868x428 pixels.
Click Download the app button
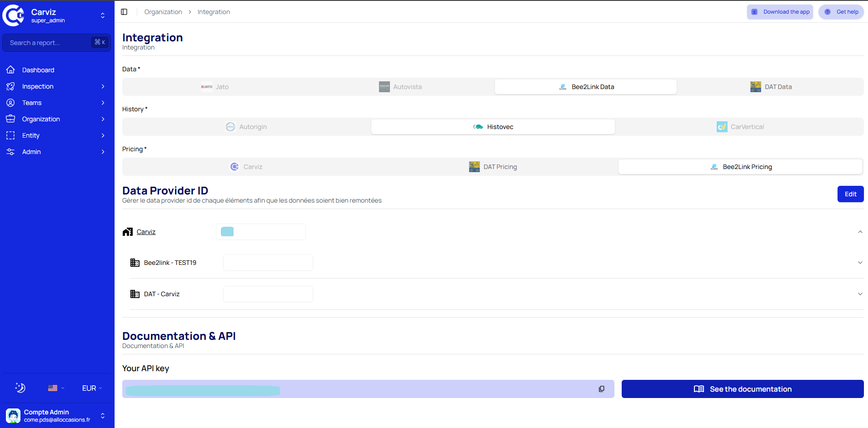pos(780,12)
